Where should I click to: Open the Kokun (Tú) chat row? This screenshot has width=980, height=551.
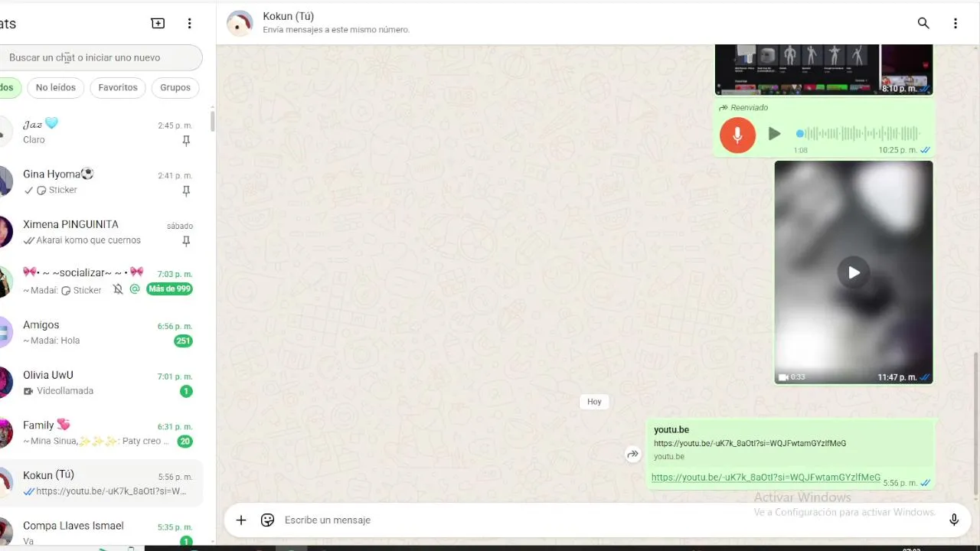tap(102, 483)
